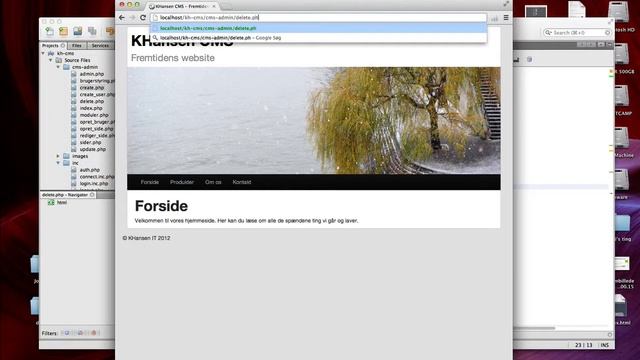Screen dimensions: 640x360
Task: Go back in the Chrome browser
Action: click(x=122, y=18)
